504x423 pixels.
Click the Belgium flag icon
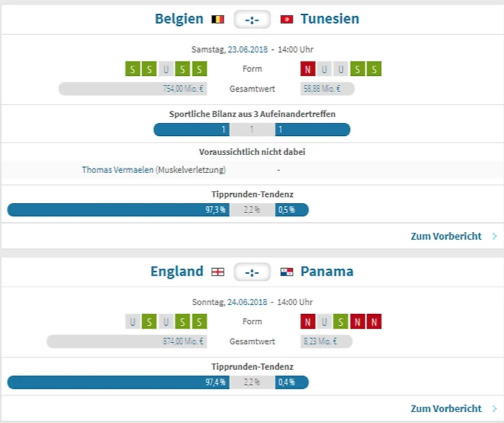[x=217, y=19]
